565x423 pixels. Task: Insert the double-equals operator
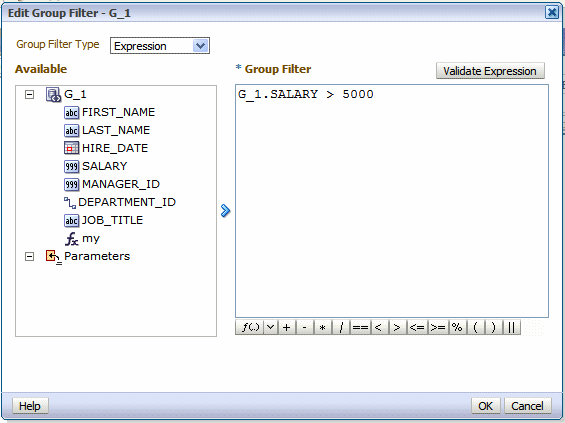pyautogui.click(x=360, y=328)
